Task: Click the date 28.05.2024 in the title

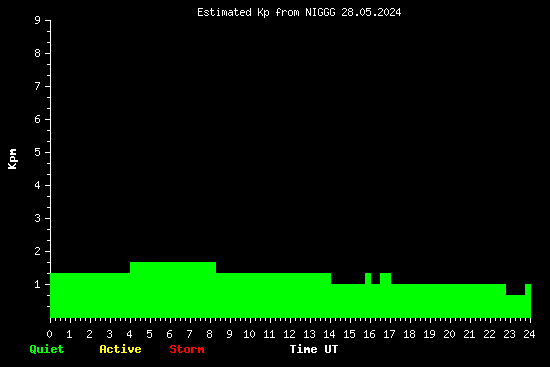Action: 371,13
